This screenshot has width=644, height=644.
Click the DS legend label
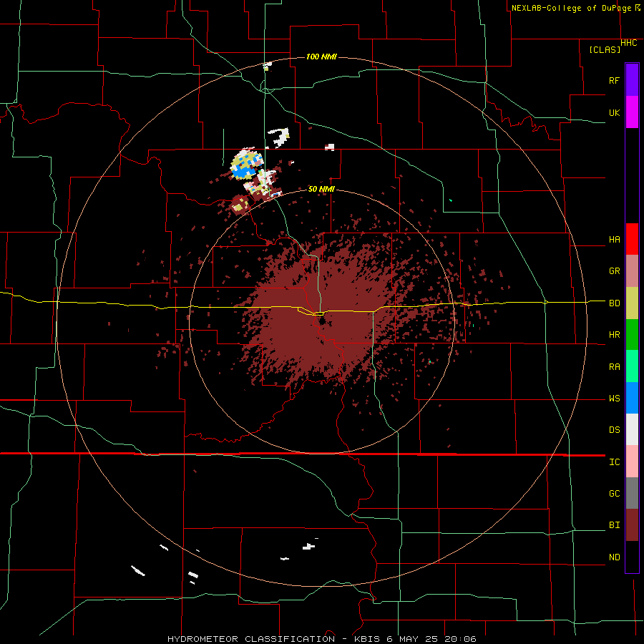(x=614, y=430)
